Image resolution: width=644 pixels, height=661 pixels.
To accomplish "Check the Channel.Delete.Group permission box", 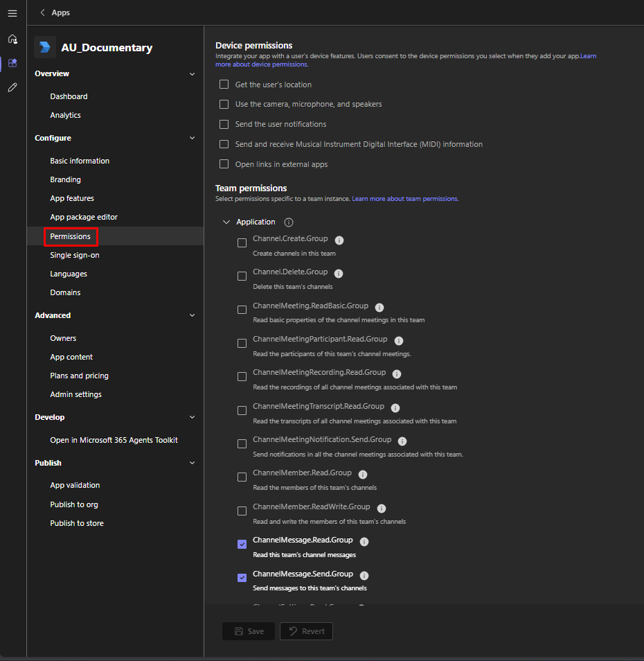I will click(x=242, y=276).
